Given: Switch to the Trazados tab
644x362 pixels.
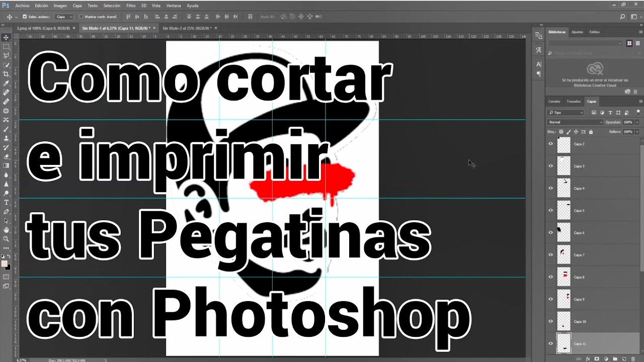Looking at the screenshot, I should click(573, 101).
